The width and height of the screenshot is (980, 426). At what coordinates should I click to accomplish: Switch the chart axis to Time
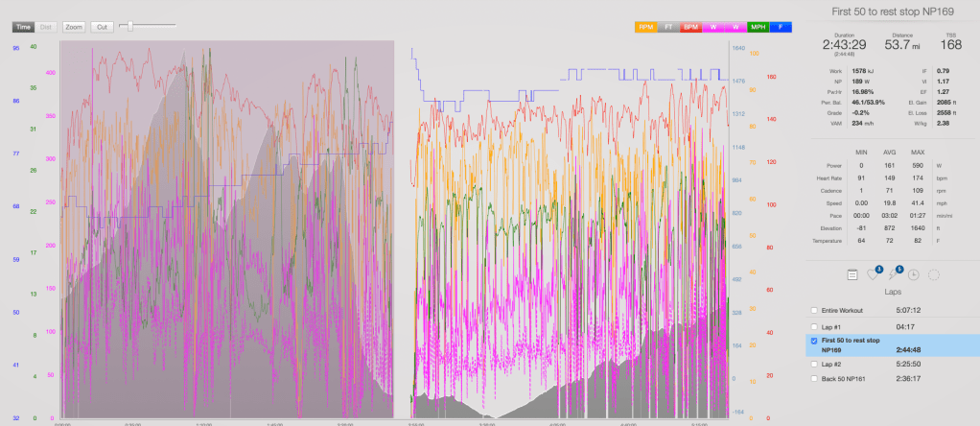(x=24, y=27)
